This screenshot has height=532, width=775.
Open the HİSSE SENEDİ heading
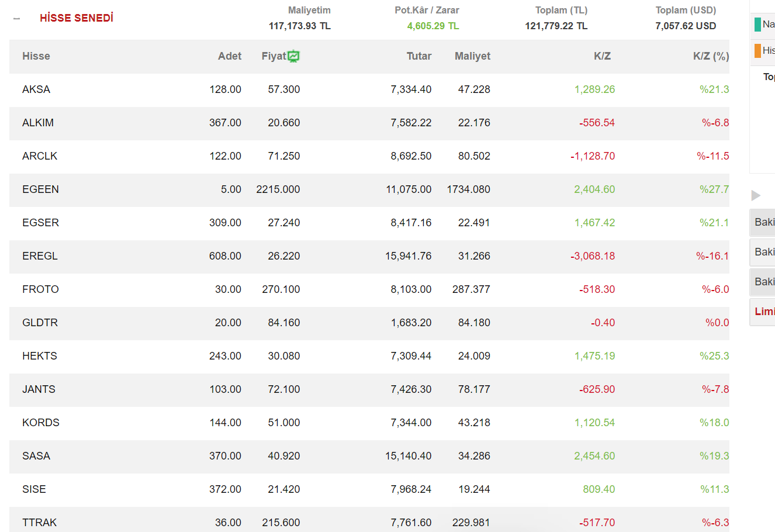[77, 18]
